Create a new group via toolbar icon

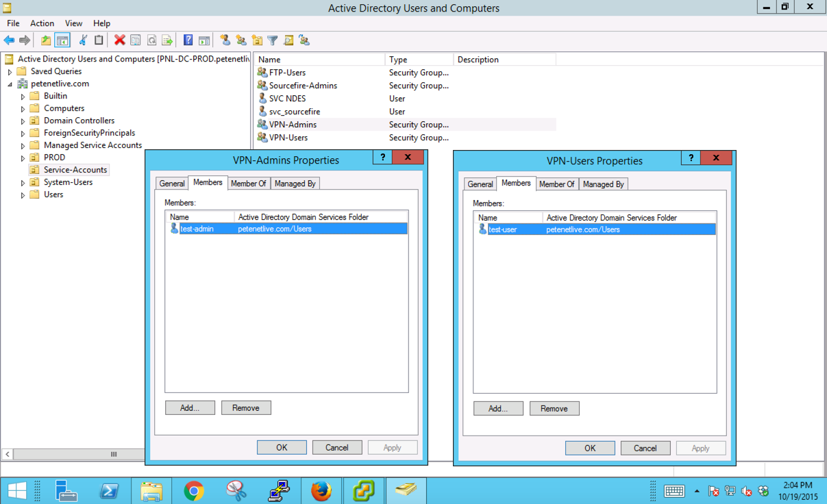[x=241, y=40]
